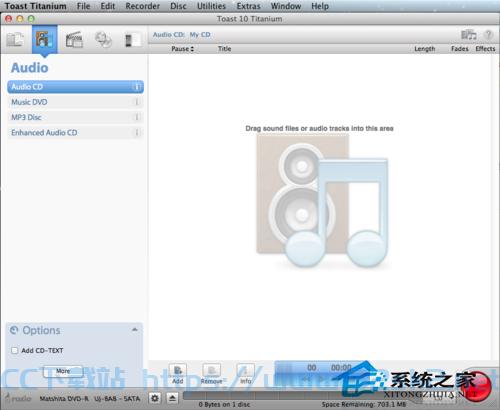This screenshot has height=410, width=500.
Task: Select the Convert device category icon
Action: pyautogui.click(x=132, y=40)
